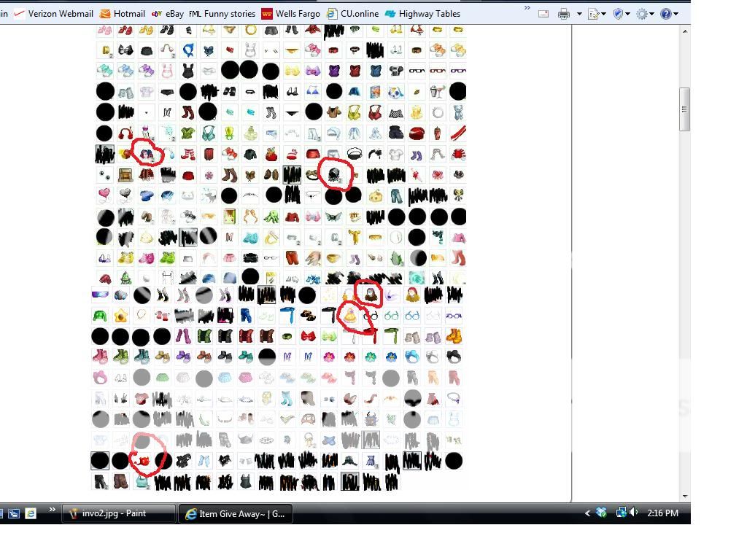Open the Dropbox icon in the system tray
The width and height of the screenshot is (747, 560).
[601, 513]
